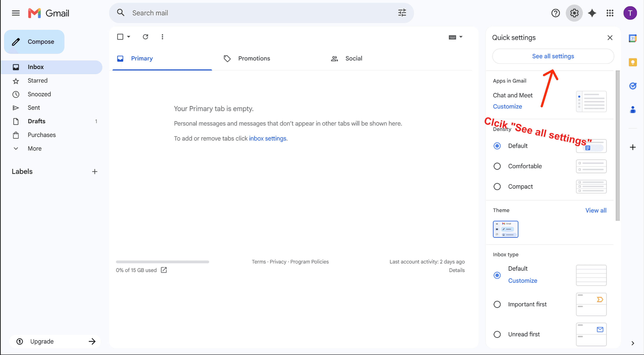Open the Gemini sparkle icon

click(x=592, y=13)
